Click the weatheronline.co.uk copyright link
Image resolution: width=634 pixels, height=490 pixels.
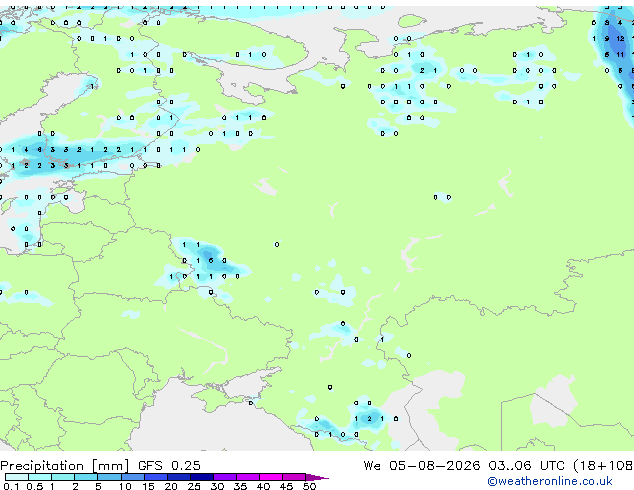[550, 481]
